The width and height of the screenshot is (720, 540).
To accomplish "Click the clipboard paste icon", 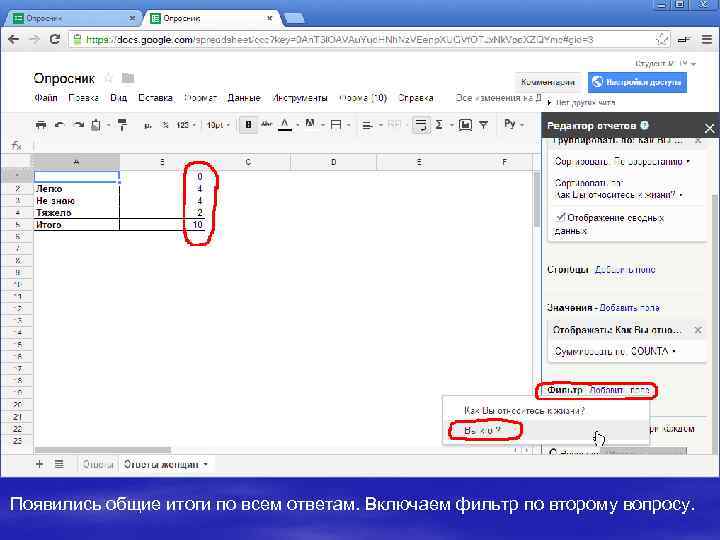I will (96, 124).
